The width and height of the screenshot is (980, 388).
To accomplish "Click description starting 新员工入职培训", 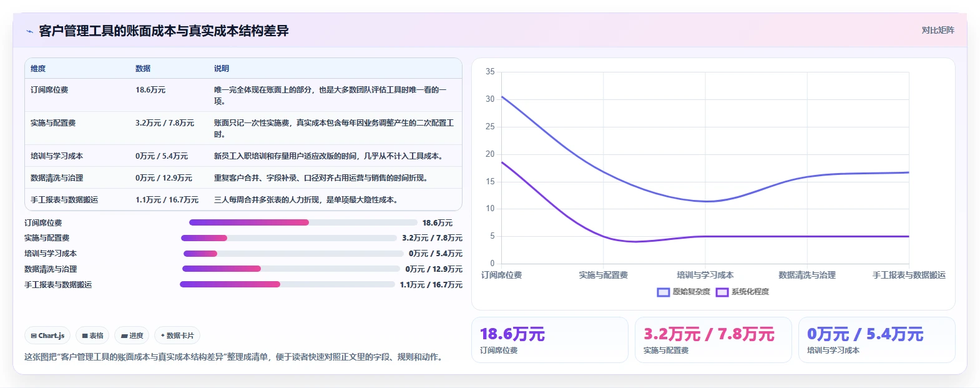I will point(330,156).
